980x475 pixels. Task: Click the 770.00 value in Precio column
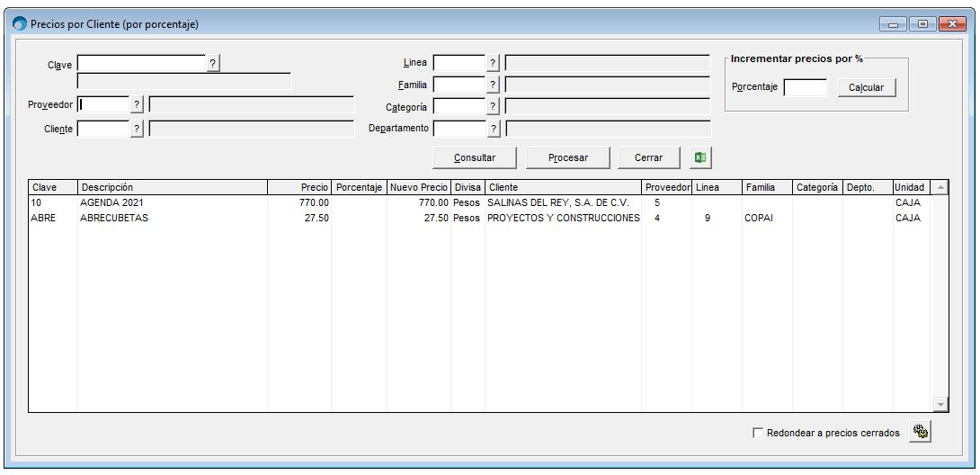coord(315,202)
